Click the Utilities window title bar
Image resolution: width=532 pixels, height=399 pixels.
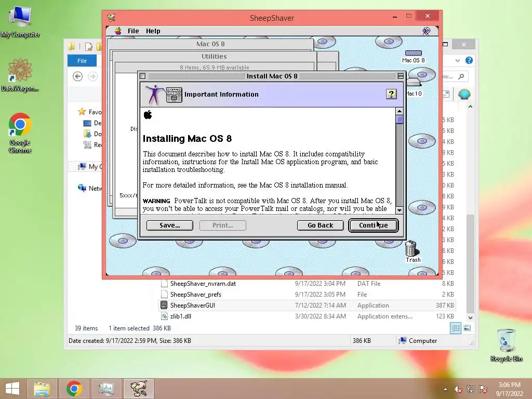pyautogui.click(x=214, y=56)
